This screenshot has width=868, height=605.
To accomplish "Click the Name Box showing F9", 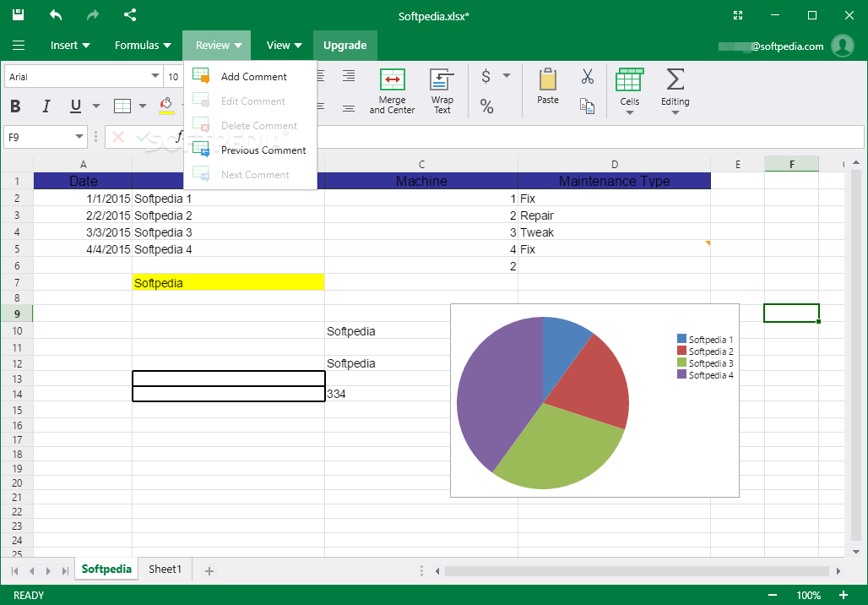I will (x=39, y=137).
